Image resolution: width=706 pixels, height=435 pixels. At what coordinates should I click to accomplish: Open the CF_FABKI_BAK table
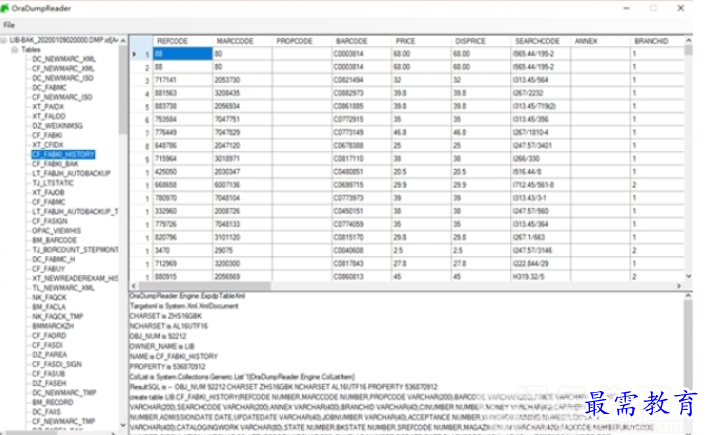pos(55,164)
